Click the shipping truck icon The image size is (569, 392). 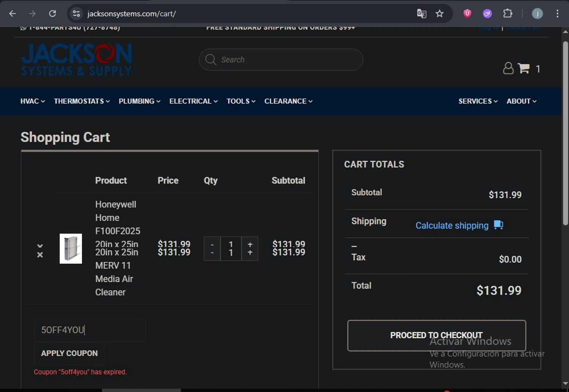point(498,225)
